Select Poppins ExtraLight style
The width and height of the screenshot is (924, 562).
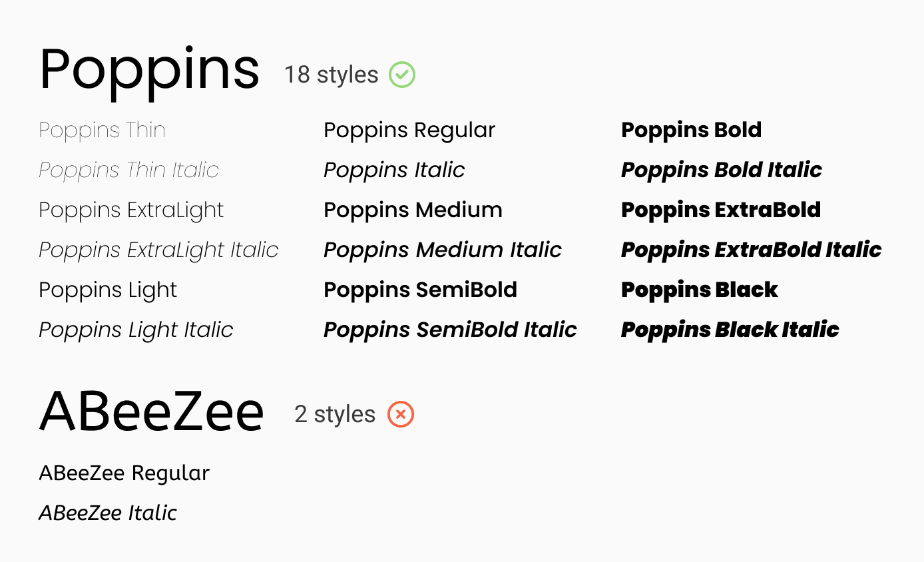pos(132,210)
